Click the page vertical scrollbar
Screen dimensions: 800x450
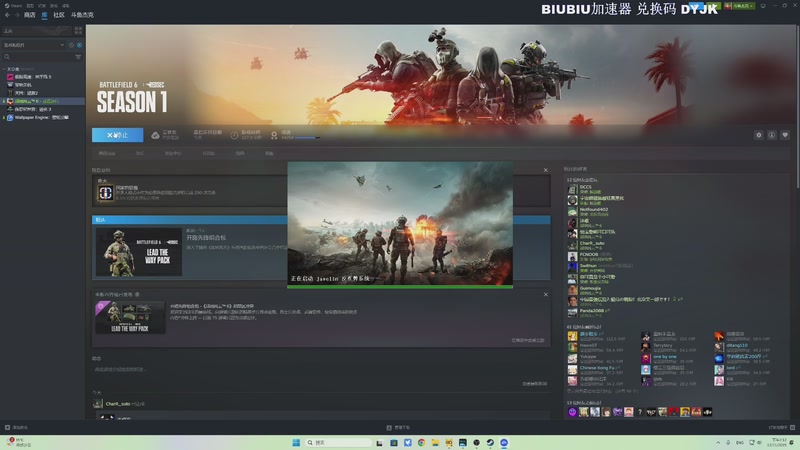pos(797,105)
